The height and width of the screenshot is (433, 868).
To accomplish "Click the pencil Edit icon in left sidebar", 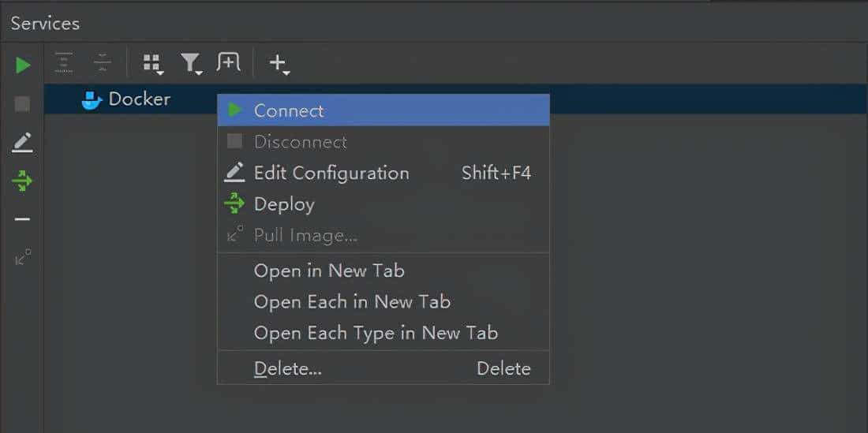I will pos(23,142).
